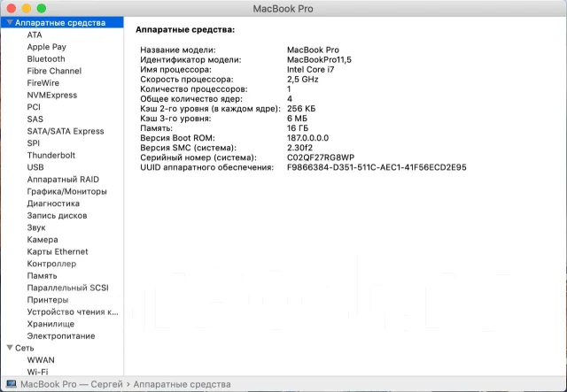Minimize the window with yellow button
Screen dimensions: 567x392
click(27, 8)
